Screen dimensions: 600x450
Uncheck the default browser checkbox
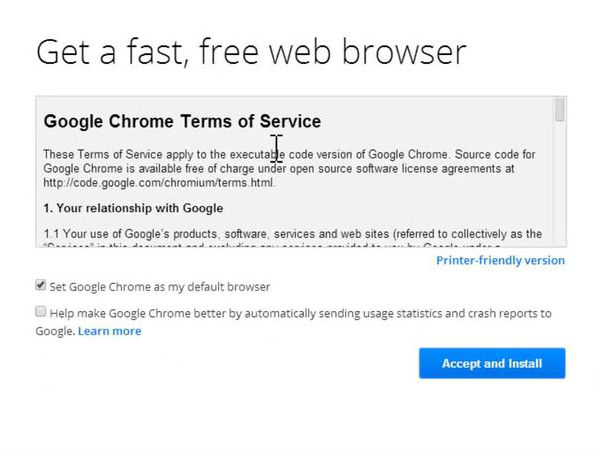(x=40, y=285)
